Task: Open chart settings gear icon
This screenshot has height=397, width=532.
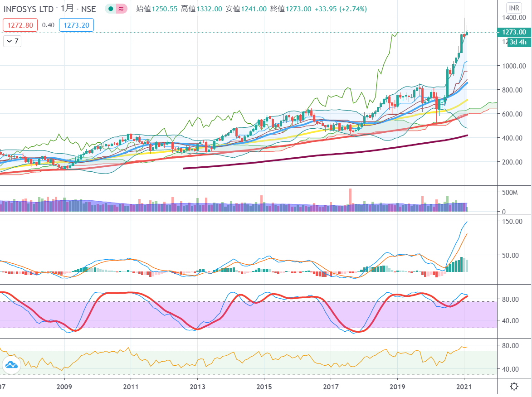Action: point(514,386)
